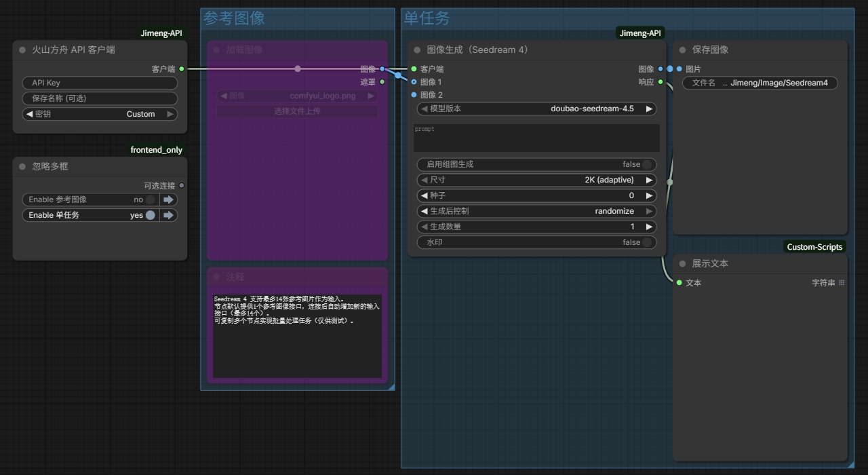
Task: Decrease 生成数量 with left arrow
Action: click(x=424, y=227)
